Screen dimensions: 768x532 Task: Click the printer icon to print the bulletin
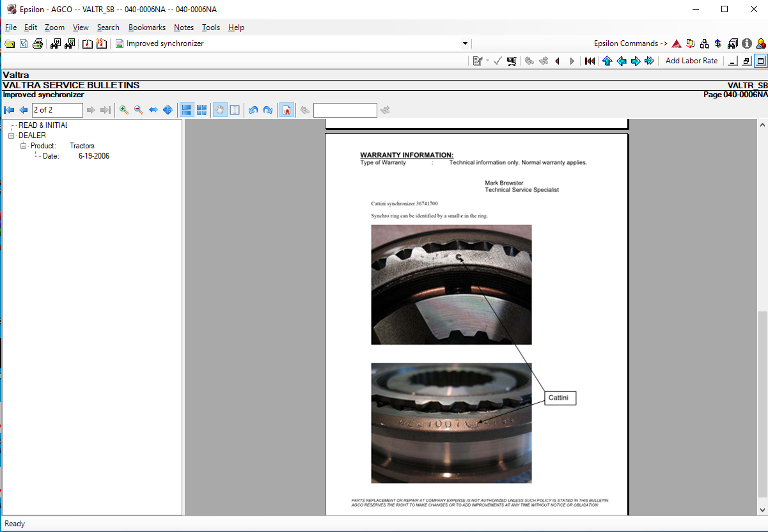38,43
